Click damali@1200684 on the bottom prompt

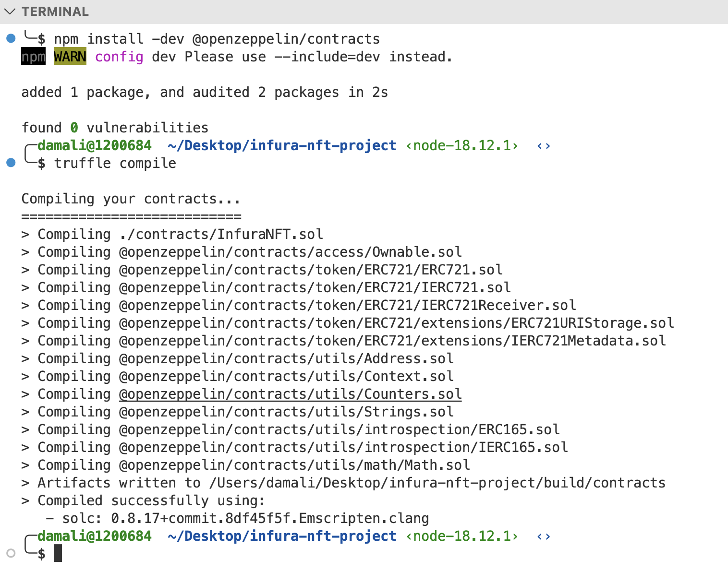click(x=94, y=536)
